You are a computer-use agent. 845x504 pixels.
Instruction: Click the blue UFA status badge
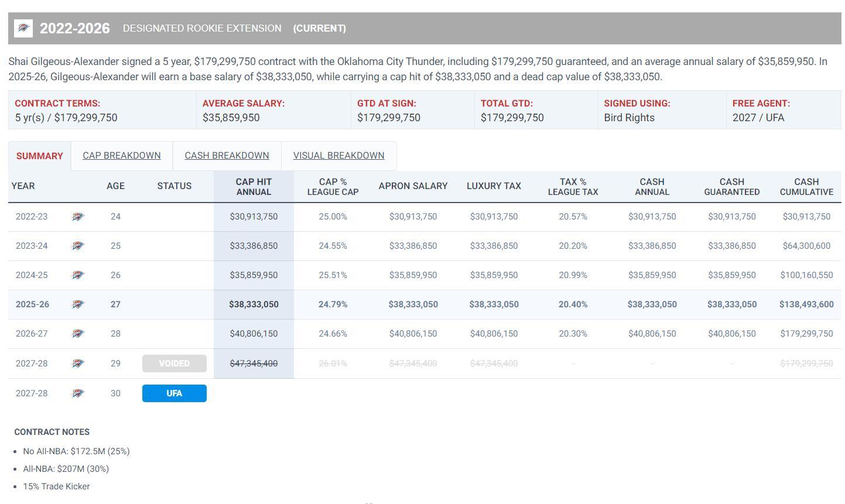point(174,393)
